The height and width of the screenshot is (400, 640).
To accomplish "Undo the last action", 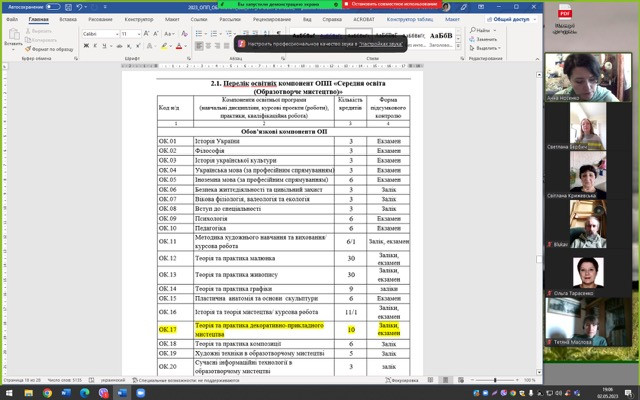I will click(x=79, y=7).
